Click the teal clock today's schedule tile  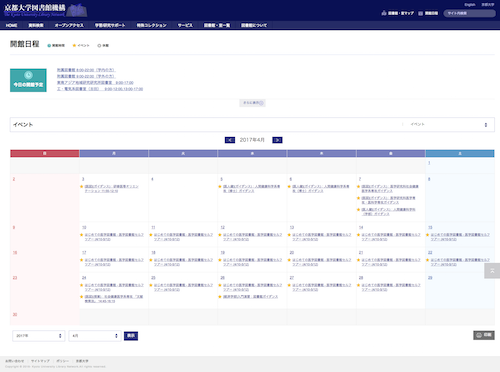(28, 80)
